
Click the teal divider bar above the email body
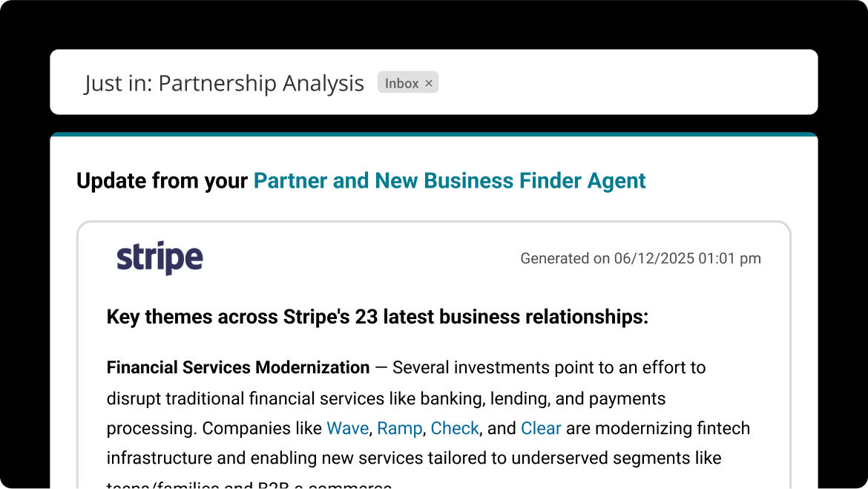point(433,134)
